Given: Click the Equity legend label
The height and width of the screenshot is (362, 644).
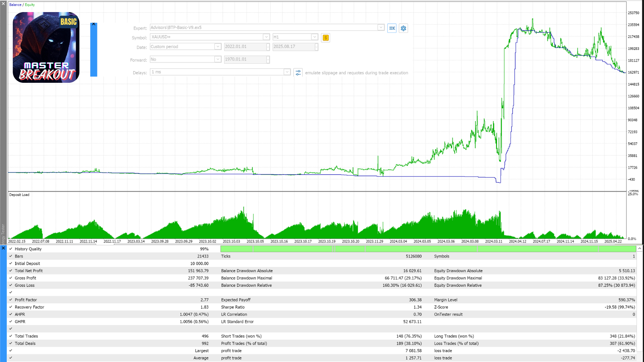Looking at the screenshot, I should [30, 5].
